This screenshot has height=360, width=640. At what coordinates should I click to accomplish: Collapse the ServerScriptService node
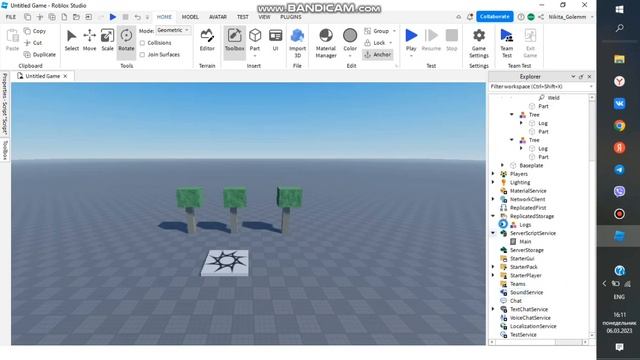[493, 233]
